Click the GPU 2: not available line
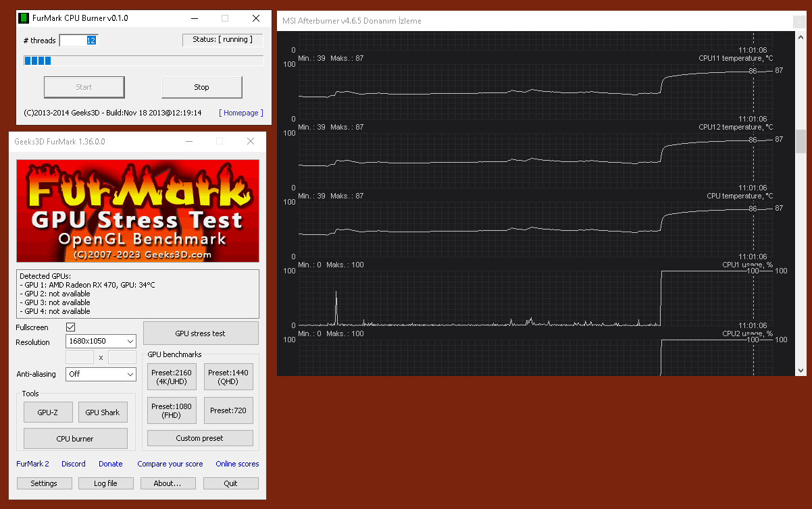This screenshot has height=509, width=812. [x=55, y=294]
